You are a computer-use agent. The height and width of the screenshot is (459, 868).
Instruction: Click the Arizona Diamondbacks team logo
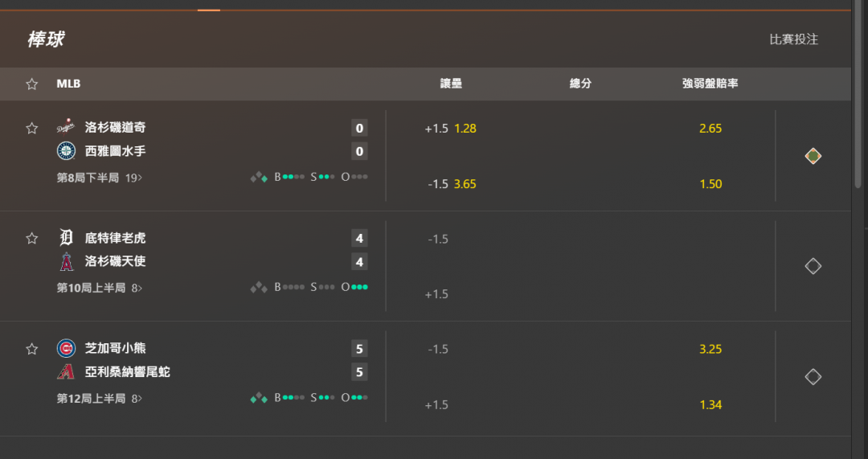(x=66, y=371)
